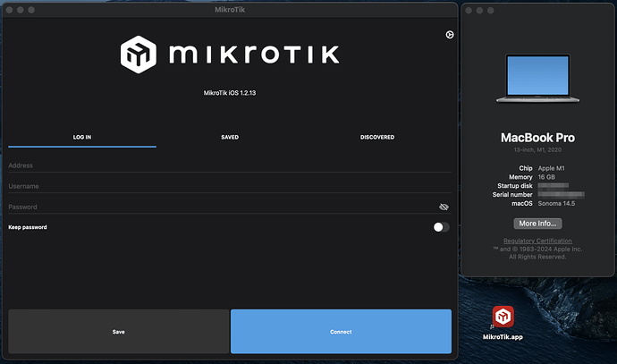Click the circular arrow icon at top right of MikroTik window

point(450,35)
